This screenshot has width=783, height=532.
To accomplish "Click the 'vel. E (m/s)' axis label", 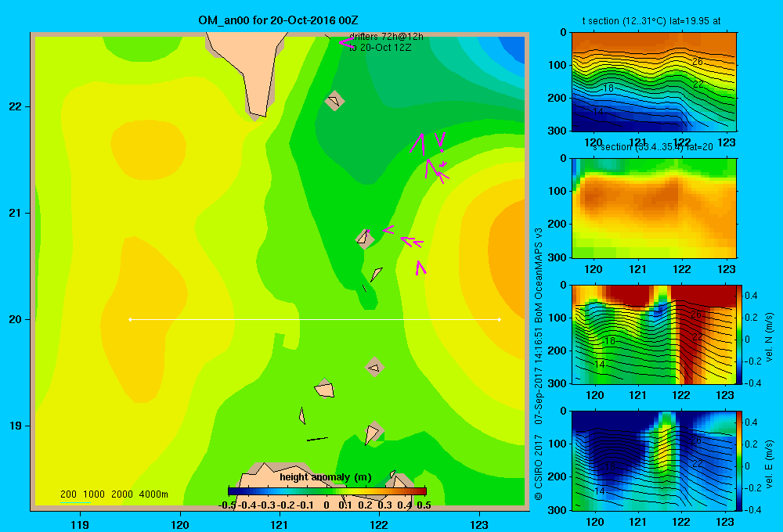I will click(x=769, y=464).
